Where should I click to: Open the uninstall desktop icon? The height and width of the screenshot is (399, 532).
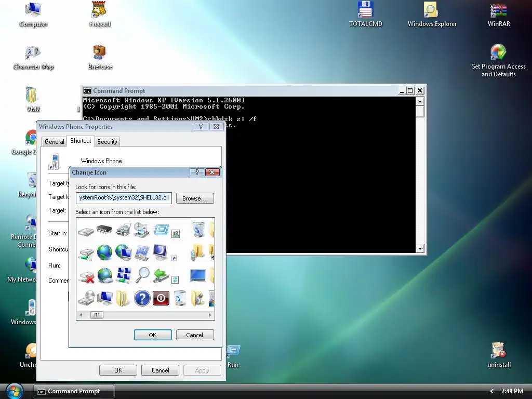499,355
